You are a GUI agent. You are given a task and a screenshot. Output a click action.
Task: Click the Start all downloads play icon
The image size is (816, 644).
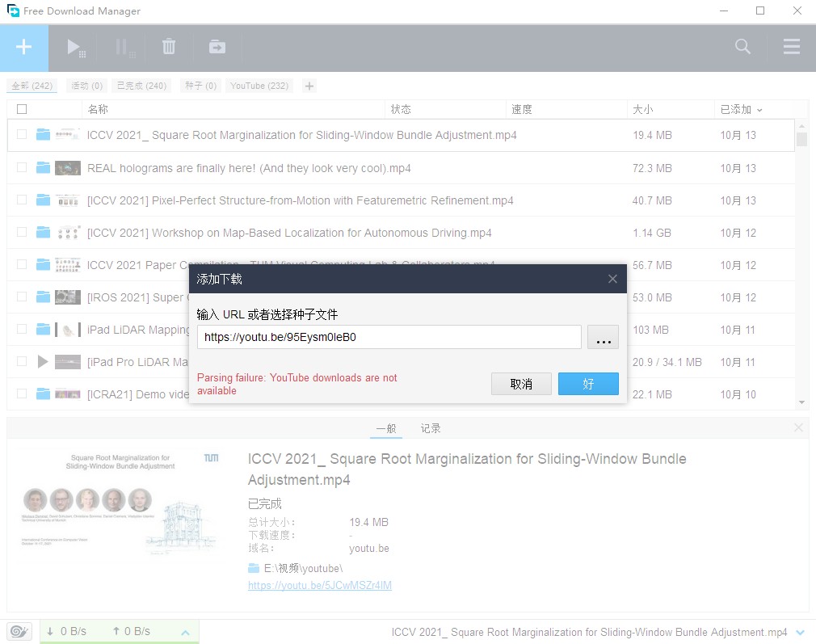75,48
